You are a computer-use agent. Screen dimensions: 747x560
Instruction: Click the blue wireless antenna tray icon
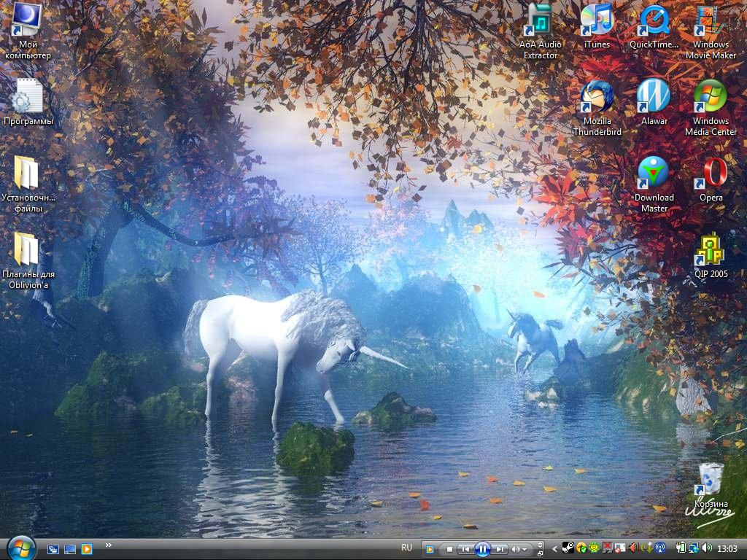pyautogui.click(x=660, y=548)
